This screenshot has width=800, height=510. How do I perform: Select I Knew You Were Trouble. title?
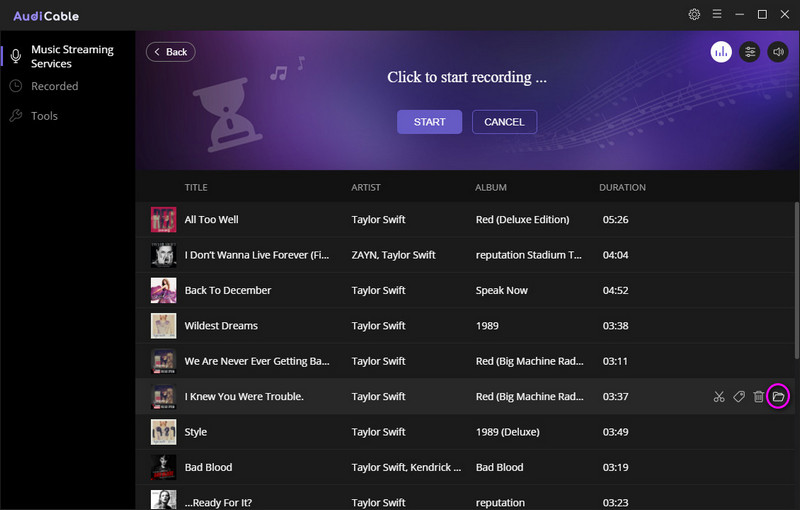[x=244, y=396]
